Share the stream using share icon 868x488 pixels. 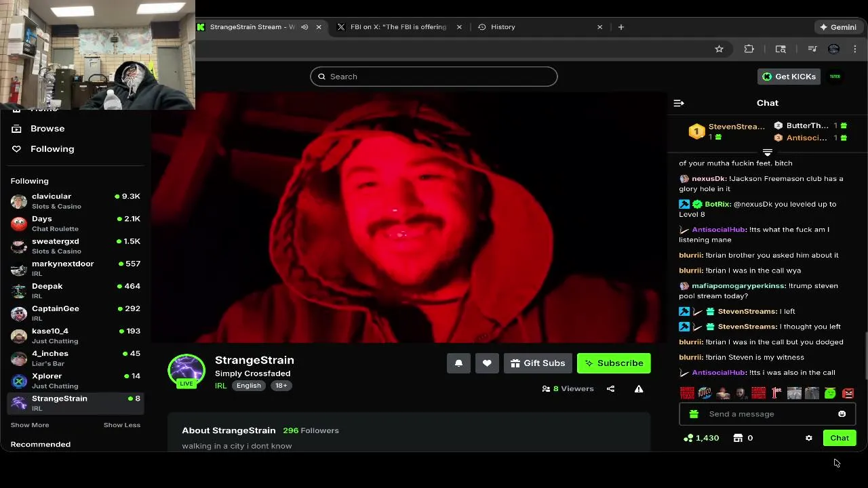click(x=610, y=389)
